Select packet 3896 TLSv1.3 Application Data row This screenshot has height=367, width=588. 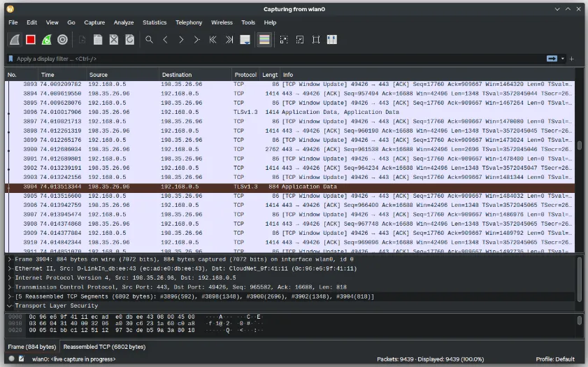pos(290,112)
